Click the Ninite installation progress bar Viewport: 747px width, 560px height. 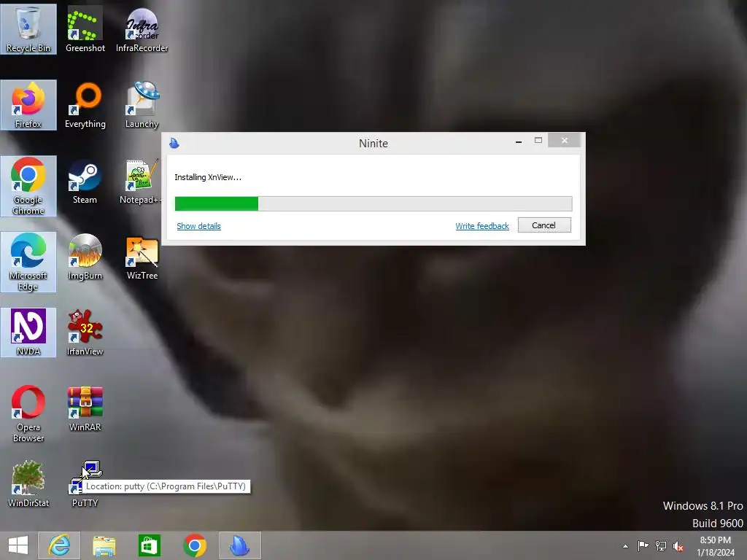point(373,204)
